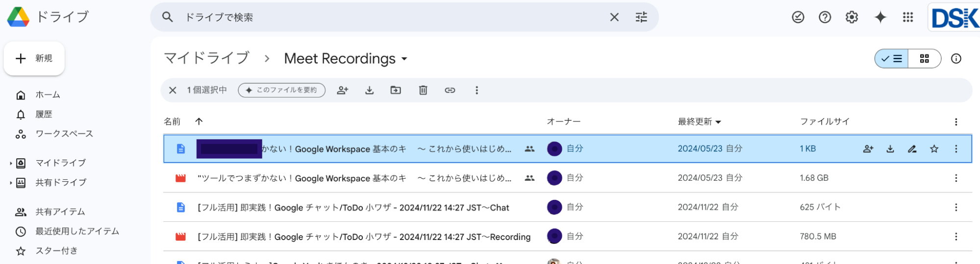Switch to grid layout view
980x264 pixels.
coord(925,59)
